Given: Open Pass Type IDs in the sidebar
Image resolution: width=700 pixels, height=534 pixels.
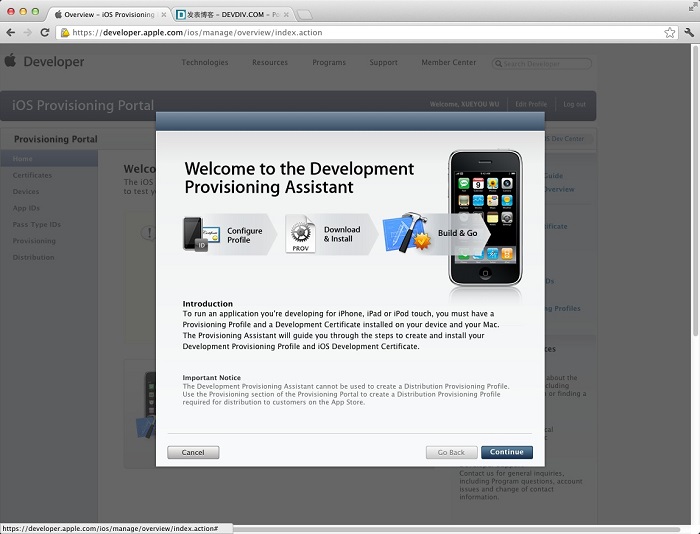Looking at the screenshot, I should coord(37,224).
